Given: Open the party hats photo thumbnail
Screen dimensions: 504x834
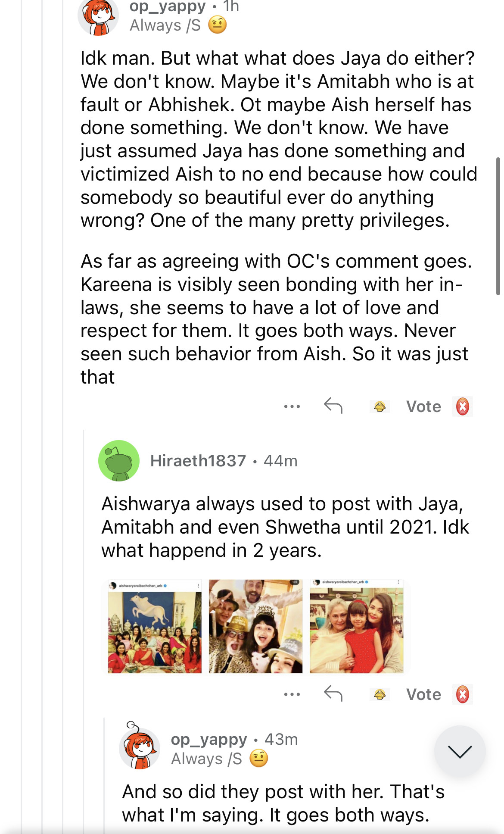Looking at the screenshot, I should coord(255,626).
